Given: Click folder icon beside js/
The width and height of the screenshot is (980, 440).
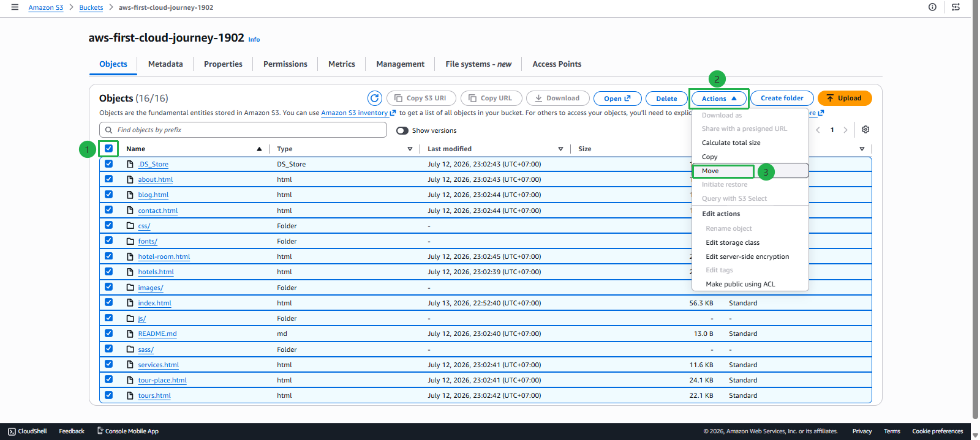Looking at the screenshot, I should tap(130, 318).
